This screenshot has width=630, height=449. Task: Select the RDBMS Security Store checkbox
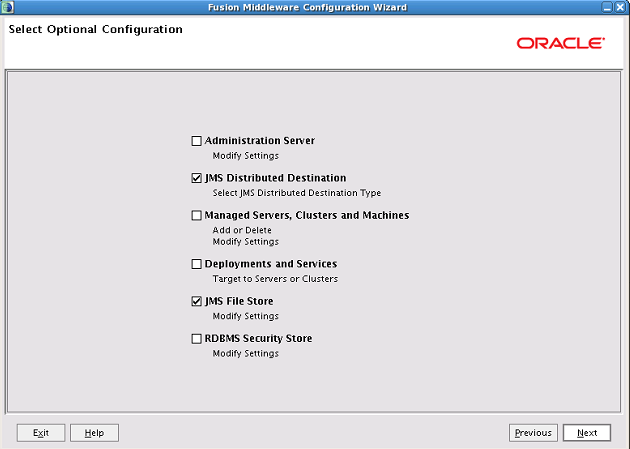click(x=196, y=339)
